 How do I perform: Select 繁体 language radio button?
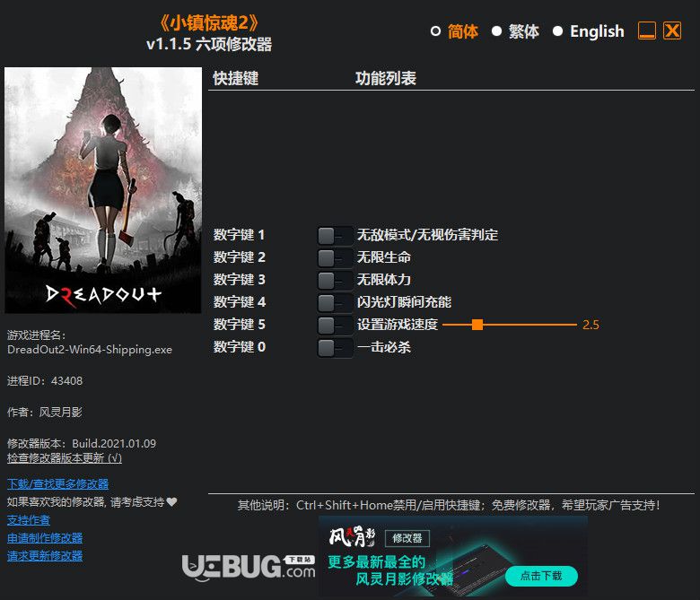tap(496, 31)
